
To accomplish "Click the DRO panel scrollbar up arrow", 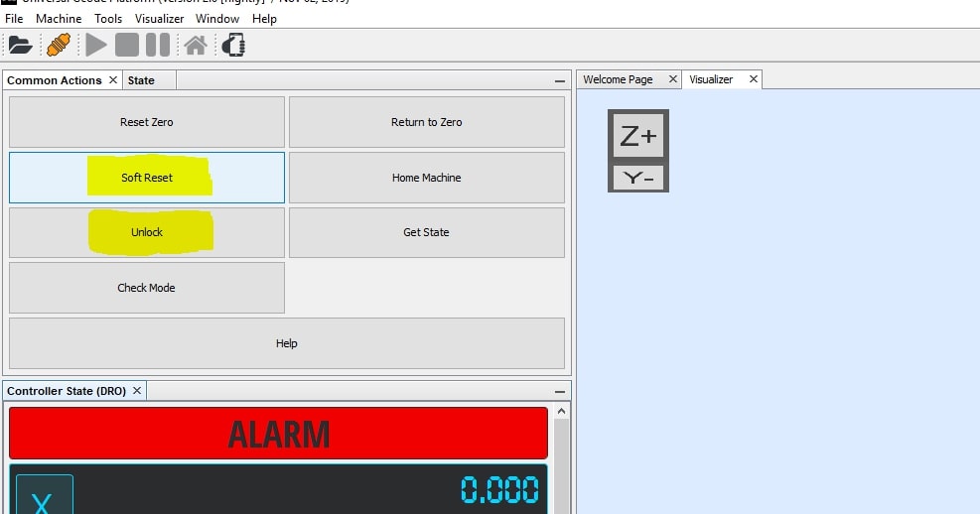I will pyautogui.click(x=562, y=411).
